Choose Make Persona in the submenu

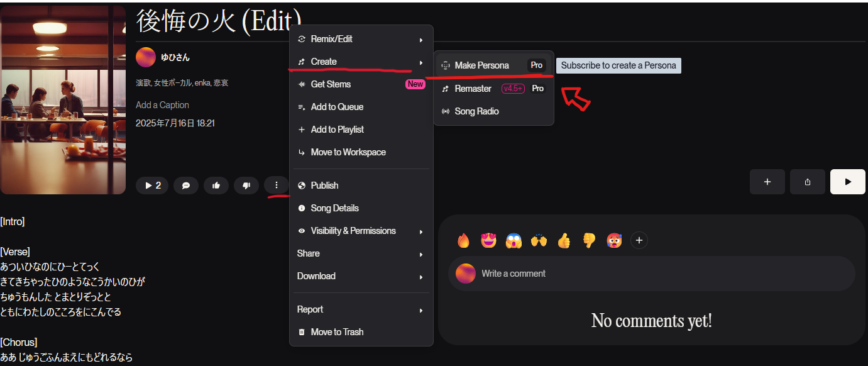click(x=493, y=65)
